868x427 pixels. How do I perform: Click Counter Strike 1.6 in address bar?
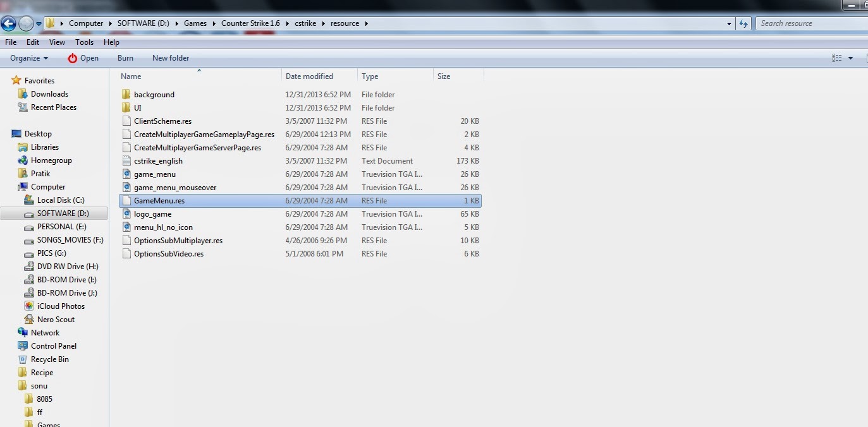pyautogui.click(x=250, y=23)
